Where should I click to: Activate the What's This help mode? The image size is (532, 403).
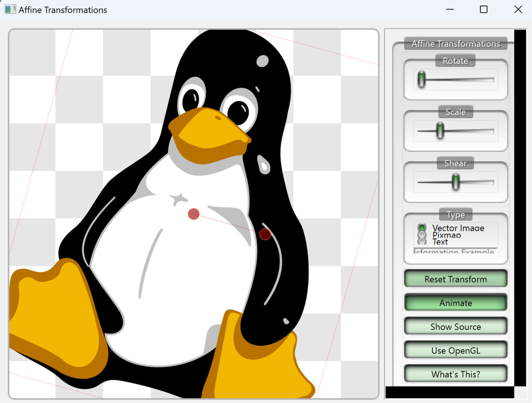456,374
